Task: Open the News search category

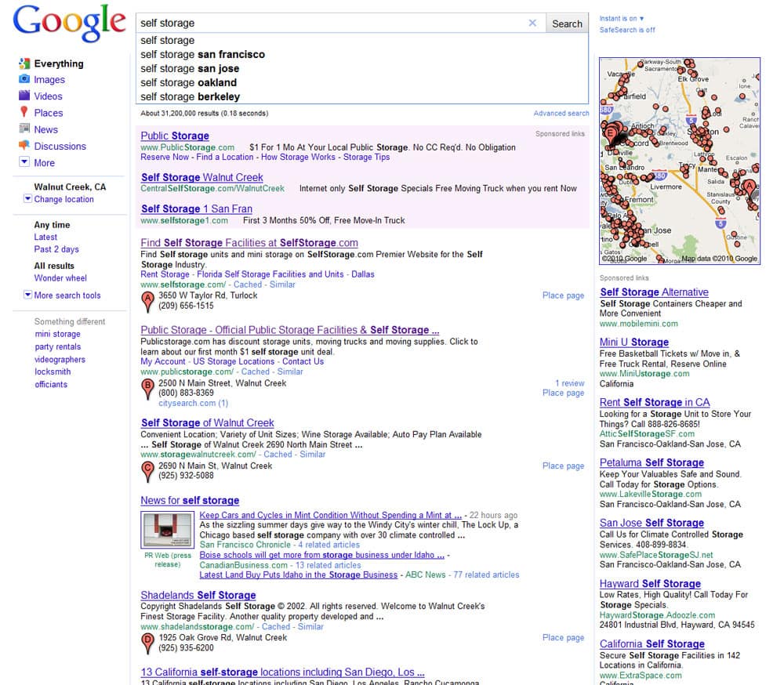Action: click(x=45, y=129)
